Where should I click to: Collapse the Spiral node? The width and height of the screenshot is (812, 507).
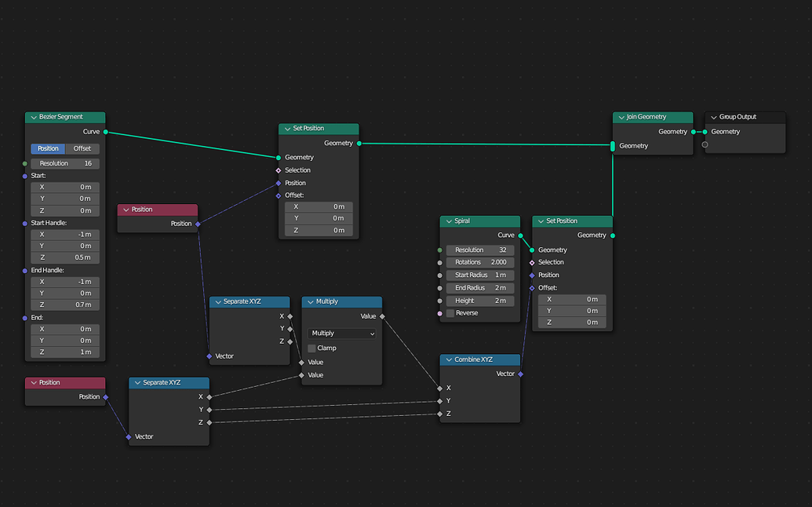click(x=449, y=221)
